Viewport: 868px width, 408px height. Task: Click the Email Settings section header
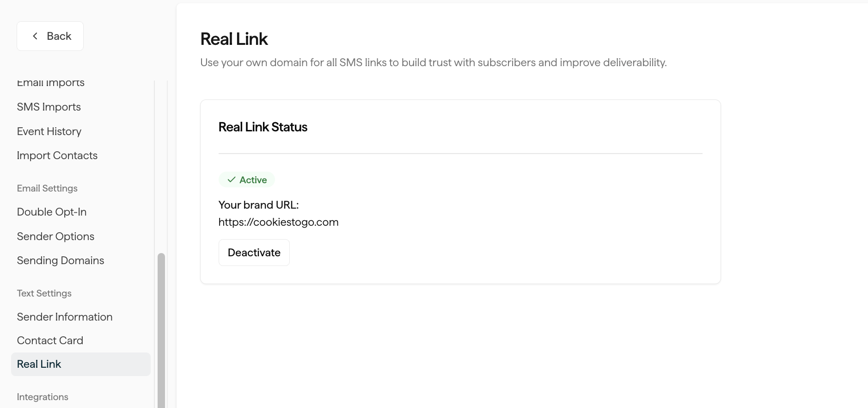click(47, 188)
